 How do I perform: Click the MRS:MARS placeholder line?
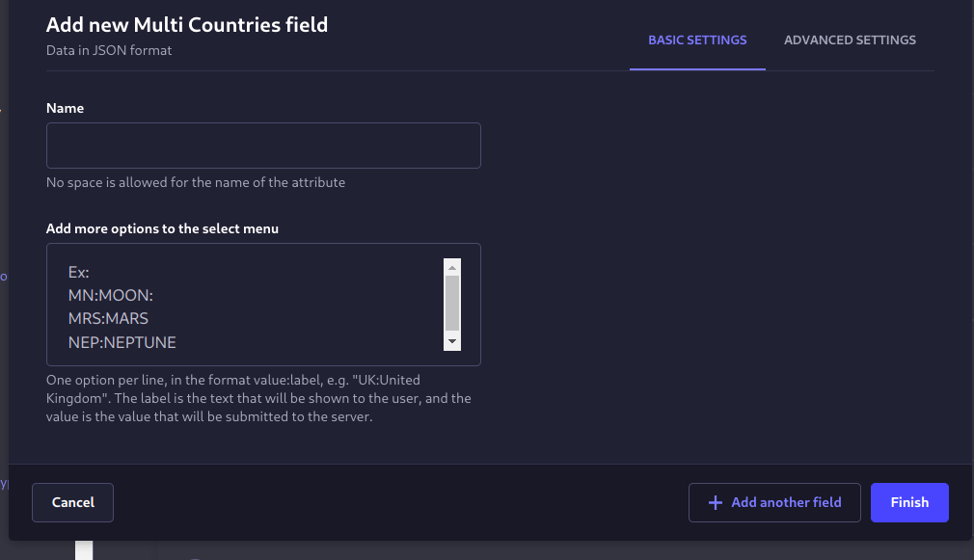point(108,318)
